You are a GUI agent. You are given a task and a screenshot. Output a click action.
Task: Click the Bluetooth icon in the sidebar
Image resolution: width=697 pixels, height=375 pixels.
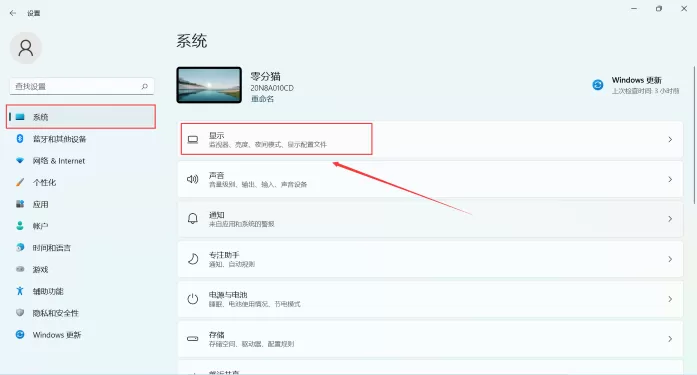coord(20,139)
